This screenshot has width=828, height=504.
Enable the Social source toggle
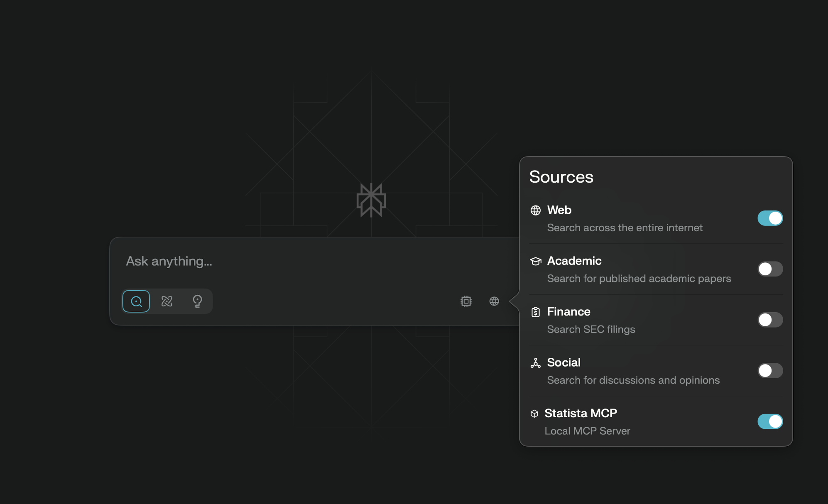[x=770, y=371]
